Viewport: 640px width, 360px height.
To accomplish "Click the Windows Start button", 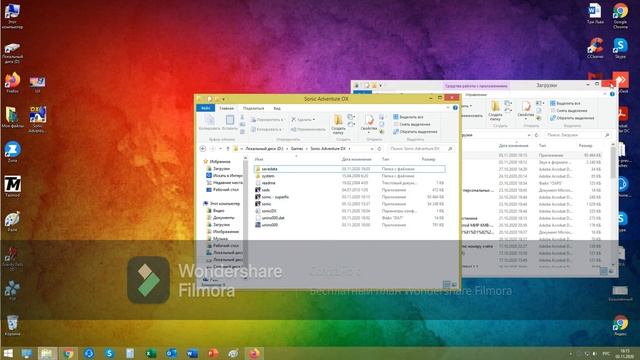I will click(x=8, y=353).
